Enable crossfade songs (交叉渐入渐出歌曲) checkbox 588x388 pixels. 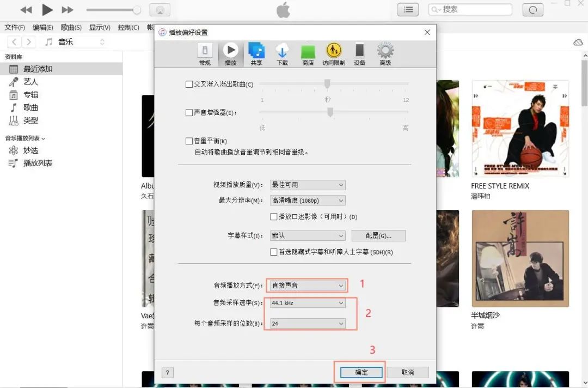click(x=189, y=84)
